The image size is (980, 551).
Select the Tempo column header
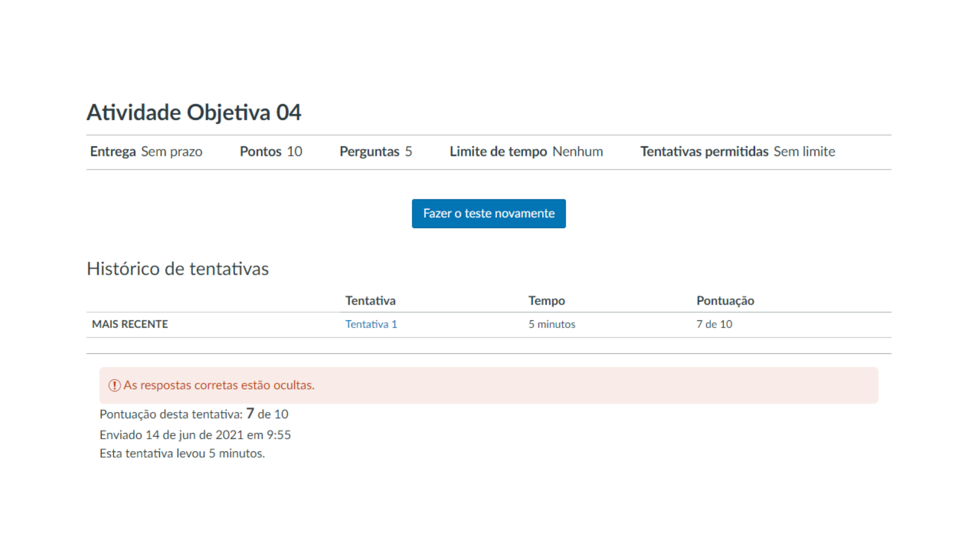click(x=547, y=300)
